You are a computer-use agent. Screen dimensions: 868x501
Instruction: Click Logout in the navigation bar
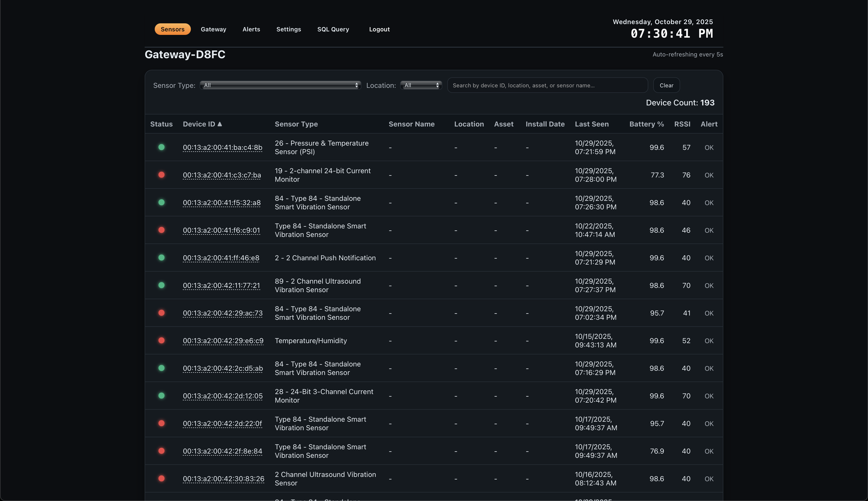tap(379, 29)
